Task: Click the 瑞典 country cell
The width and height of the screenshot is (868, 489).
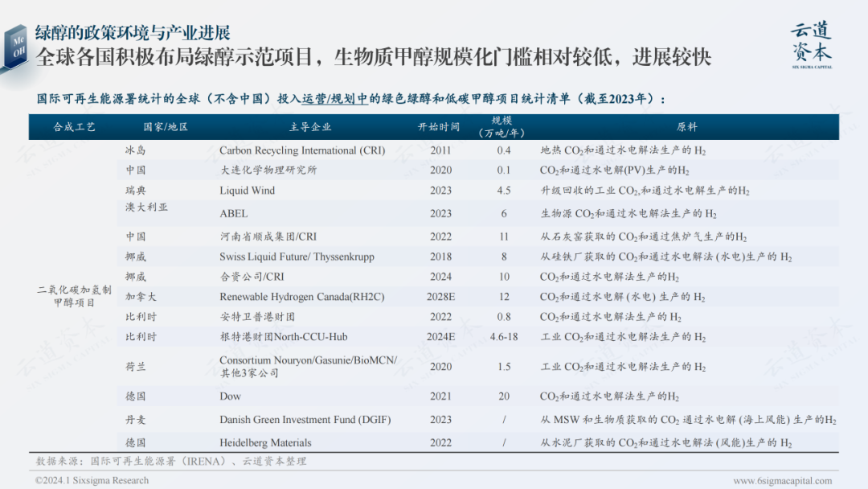Action: (x=136, y=191)
